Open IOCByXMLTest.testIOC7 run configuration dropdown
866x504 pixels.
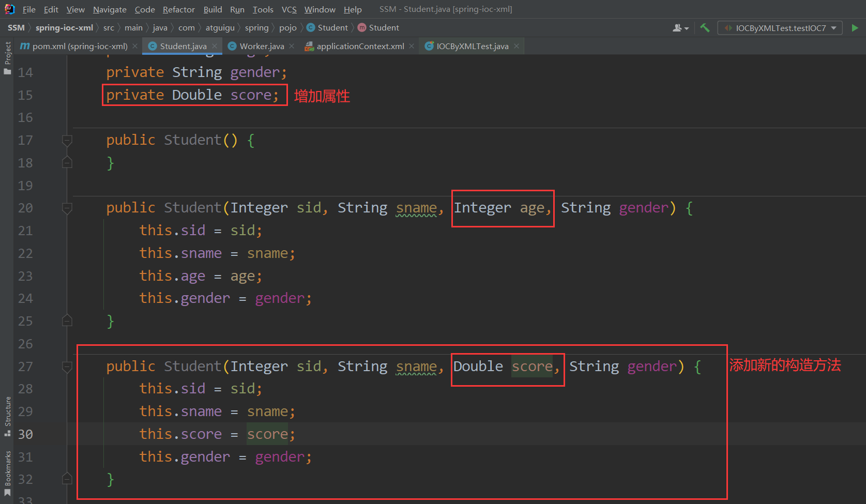click(x=780, y=28)
